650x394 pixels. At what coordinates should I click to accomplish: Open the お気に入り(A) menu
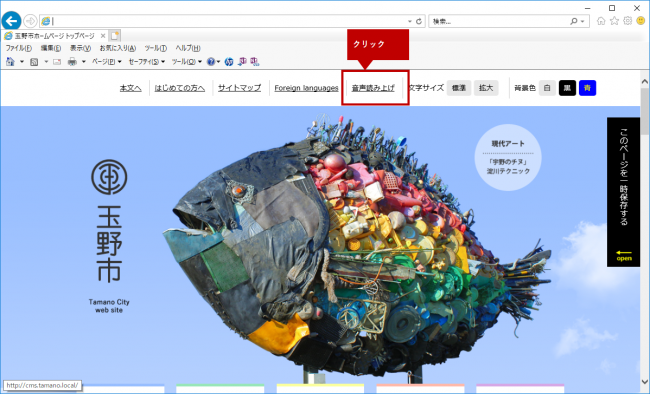pyautogui.click(x=118, y=48)
